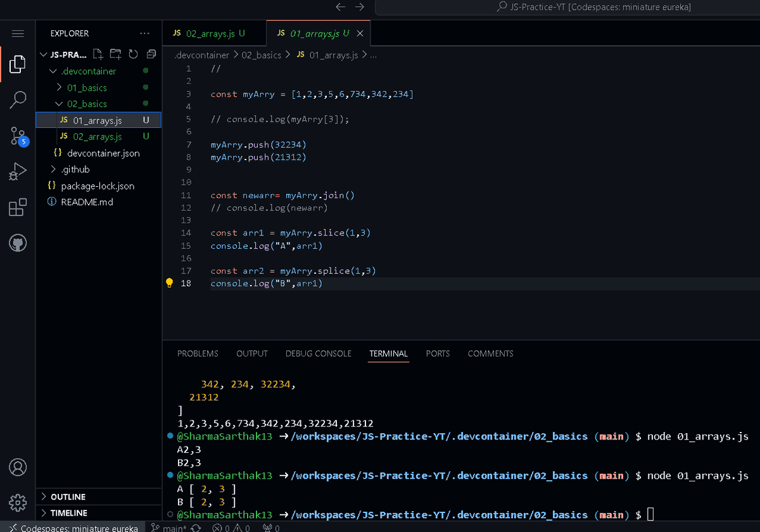Open the Extensions view

18,206
